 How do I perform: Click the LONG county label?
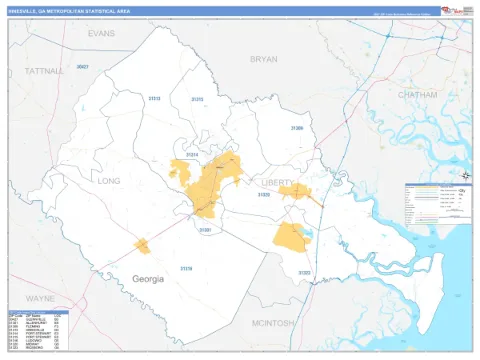(109, 181)
